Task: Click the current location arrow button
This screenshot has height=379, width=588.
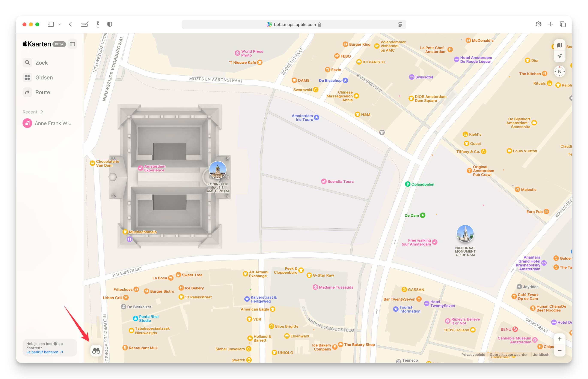Action: (559, 56)
